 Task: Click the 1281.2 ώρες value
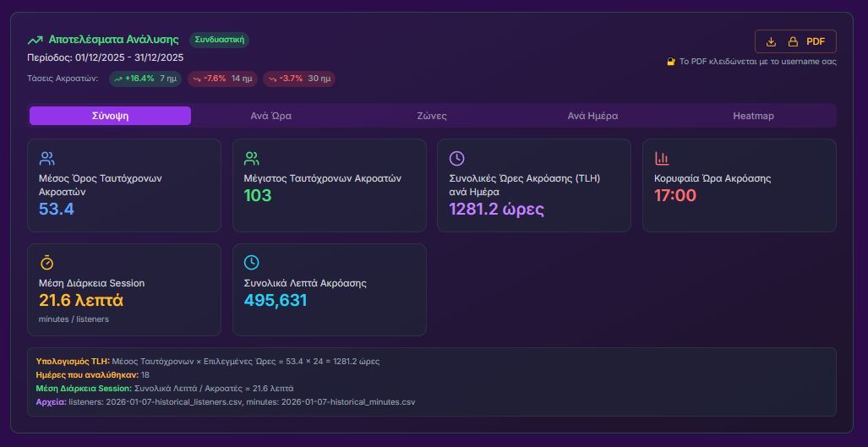pyautogui.click(x=496, y=209)
